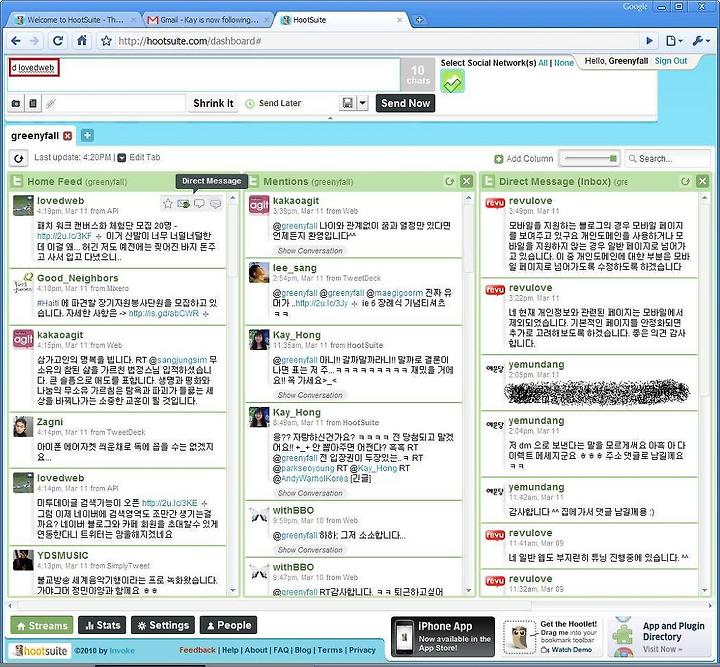Screen dimensions: 720x667
Task: Click the reply bubble icon on lovedweb tweet
Action: [x=199, y=203]
